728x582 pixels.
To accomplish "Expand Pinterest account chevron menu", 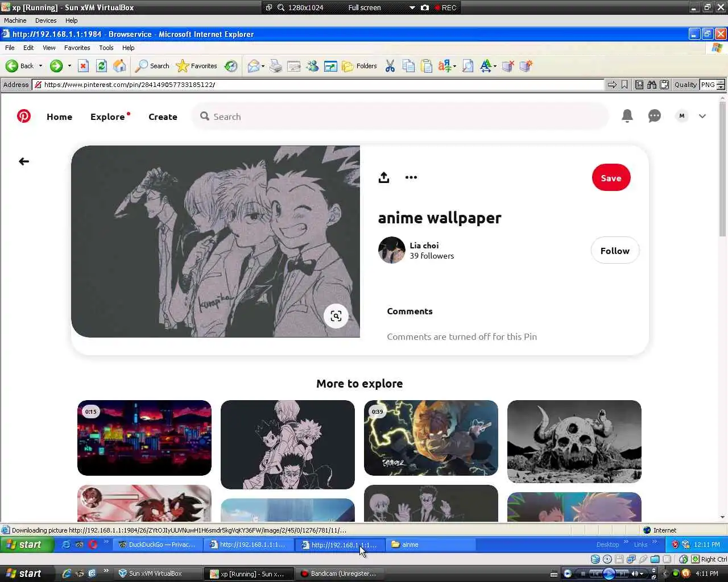I will 702,116.
